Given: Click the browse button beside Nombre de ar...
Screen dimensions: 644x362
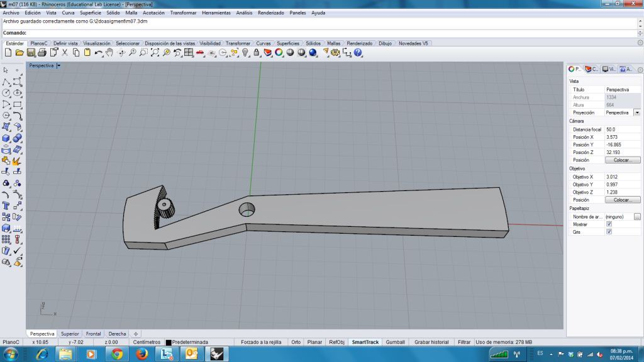Looking at the screenshot, I should 637,217.
